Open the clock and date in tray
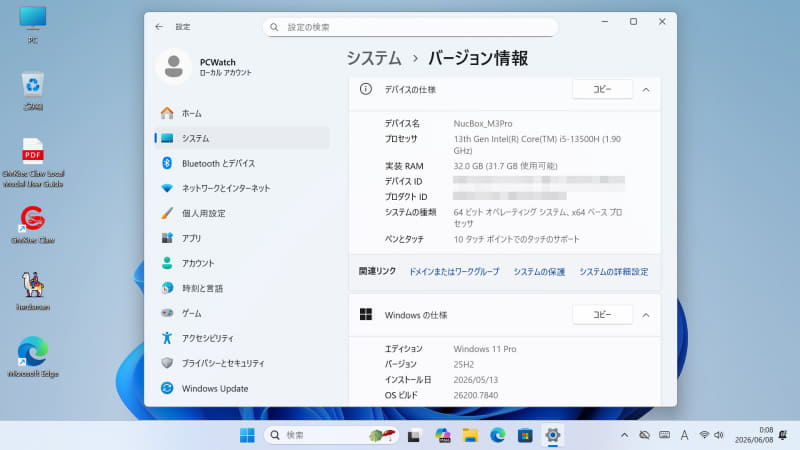The image size is (800, 450). pyautogui.click(x=754, y=435)
